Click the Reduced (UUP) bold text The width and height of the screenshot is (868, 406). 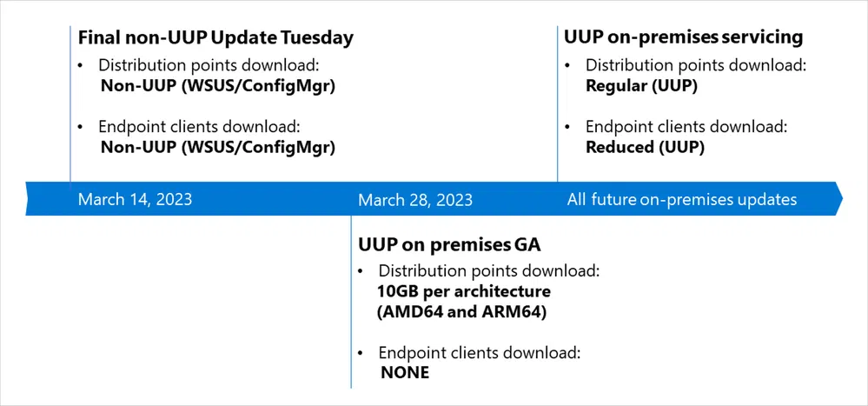coord(645,147)
